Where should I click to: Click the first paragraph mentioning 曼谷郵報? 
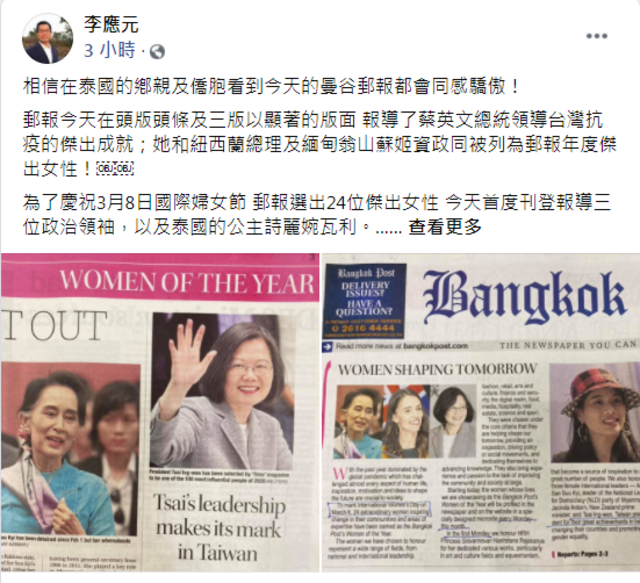pos(271,87)
